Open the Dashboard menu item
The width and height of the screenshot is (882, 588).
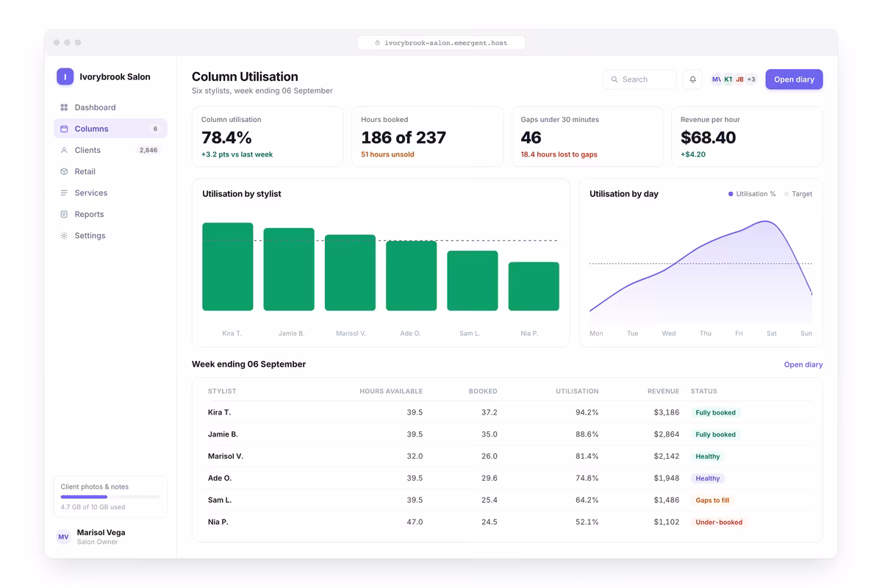(110, 107)
